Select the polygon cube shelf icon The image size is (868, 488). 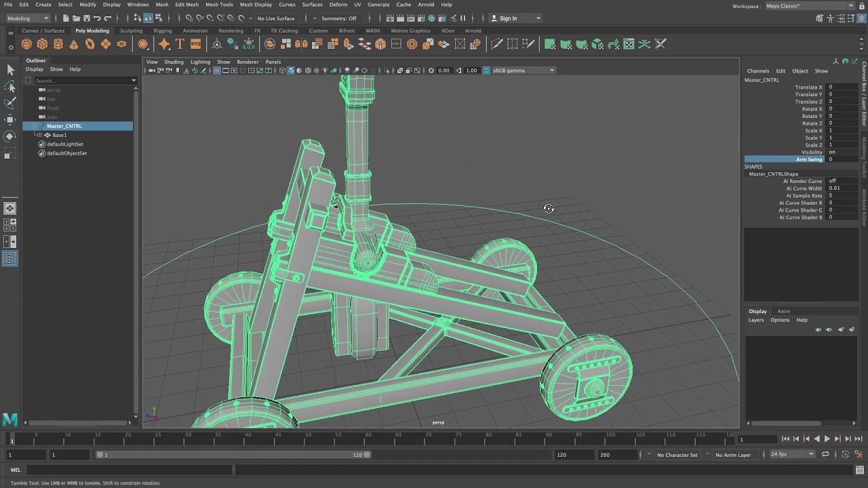pos(42,44)
